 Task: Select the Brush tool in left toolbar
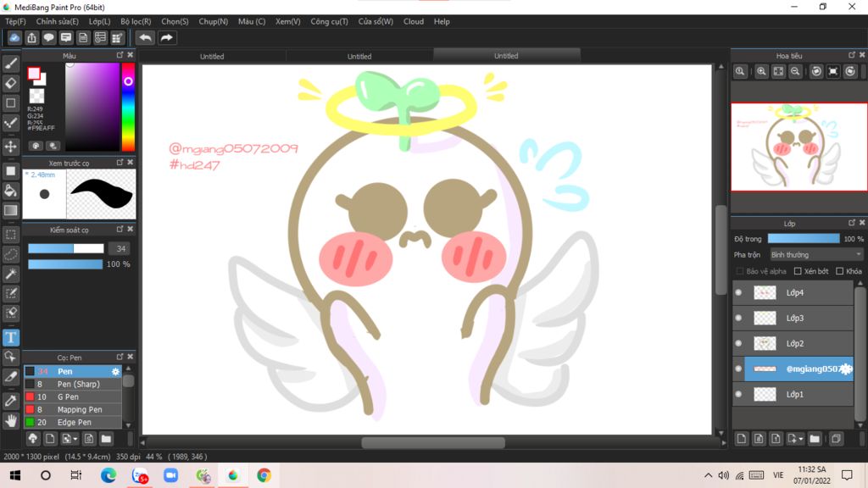10,64
